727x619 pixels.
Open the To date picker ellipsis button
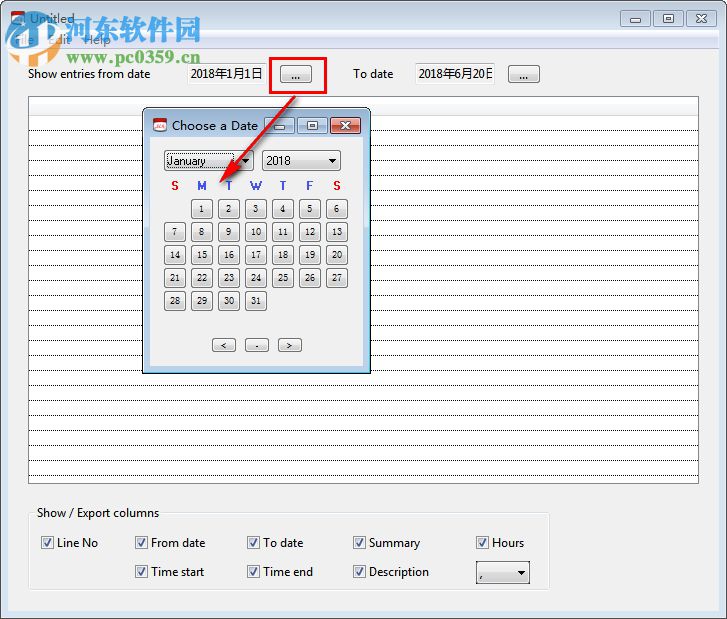pos(523,74)
